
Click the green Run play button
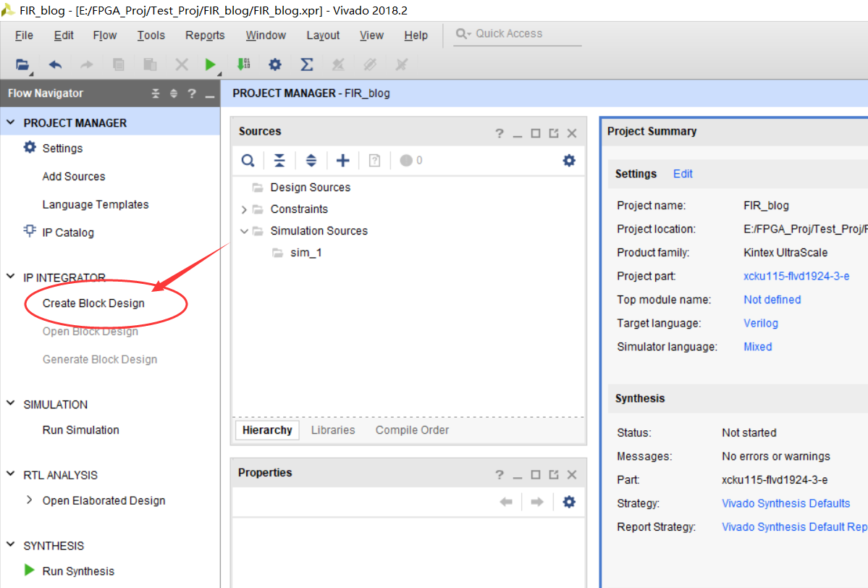point(211,64)
